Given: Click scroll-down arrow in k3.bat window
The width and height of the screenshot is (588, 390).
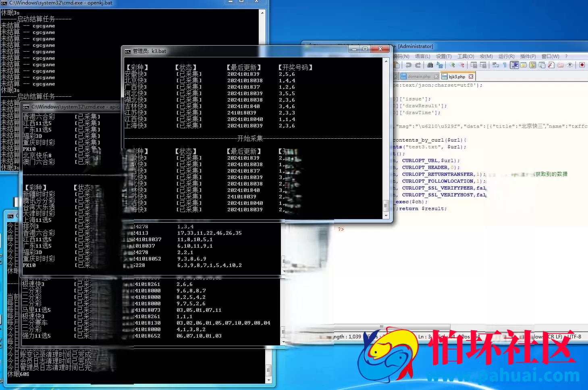Looking at the screenshot, I should pos(386,216).
